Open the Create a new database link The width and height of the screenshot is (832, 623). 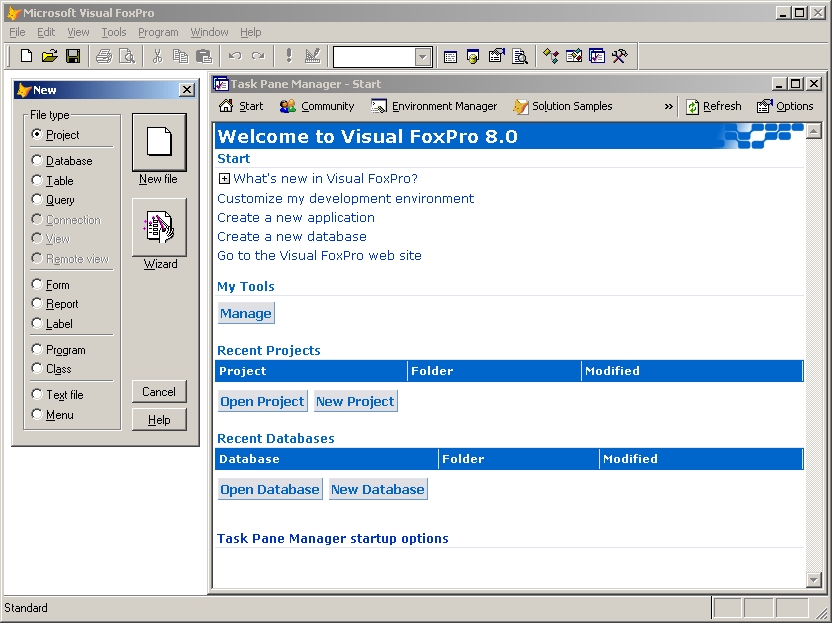click(291, 236)
